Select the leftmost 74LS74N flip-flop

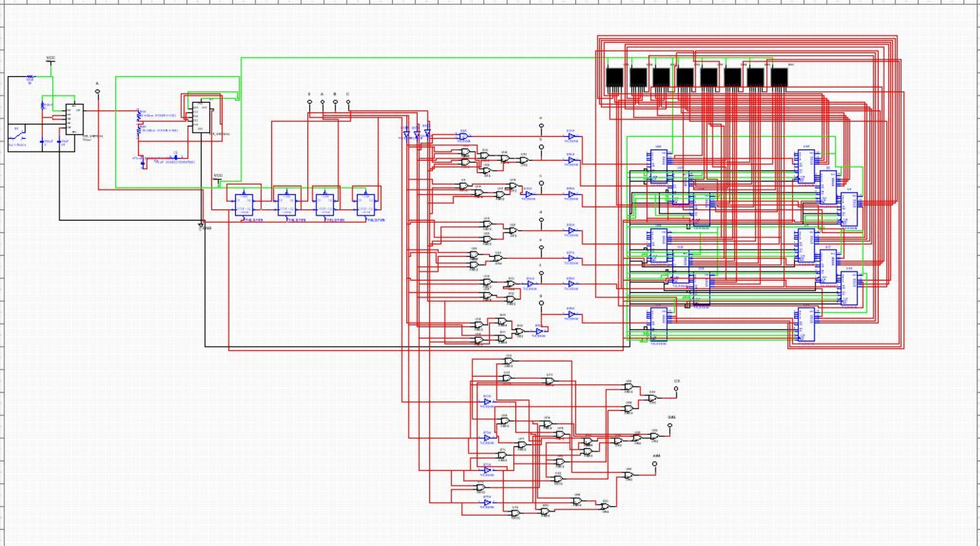[x=244, y=204]
